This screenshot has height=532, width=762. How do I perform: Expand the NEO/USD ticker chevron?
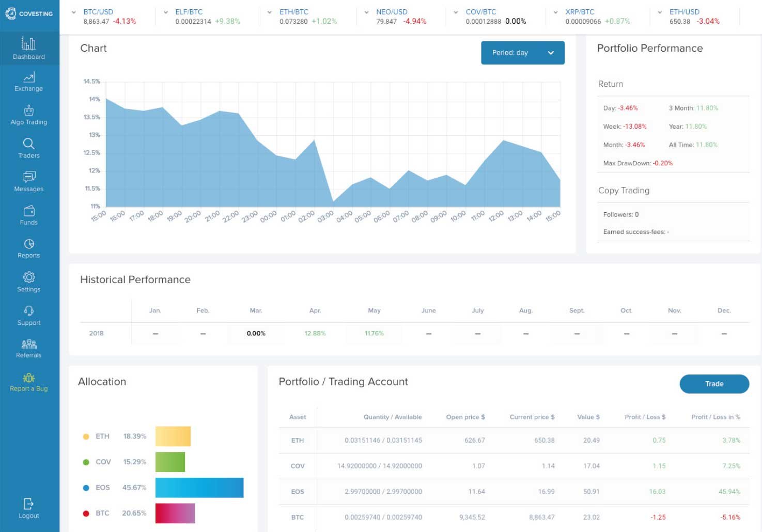pyautogui.click(x=366, y=12)
